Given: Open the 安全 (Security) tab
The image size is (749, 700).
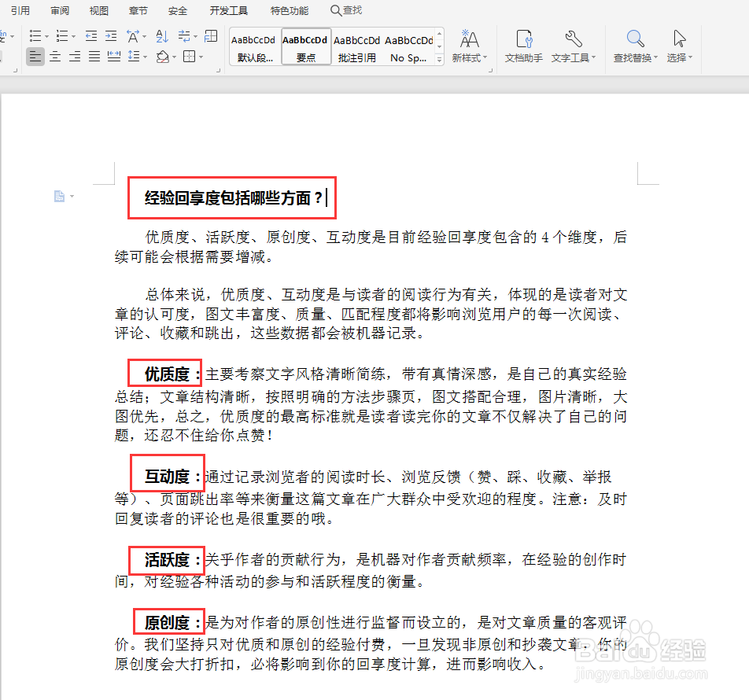Looking at the screenshot, I should [x=178, y=10].
